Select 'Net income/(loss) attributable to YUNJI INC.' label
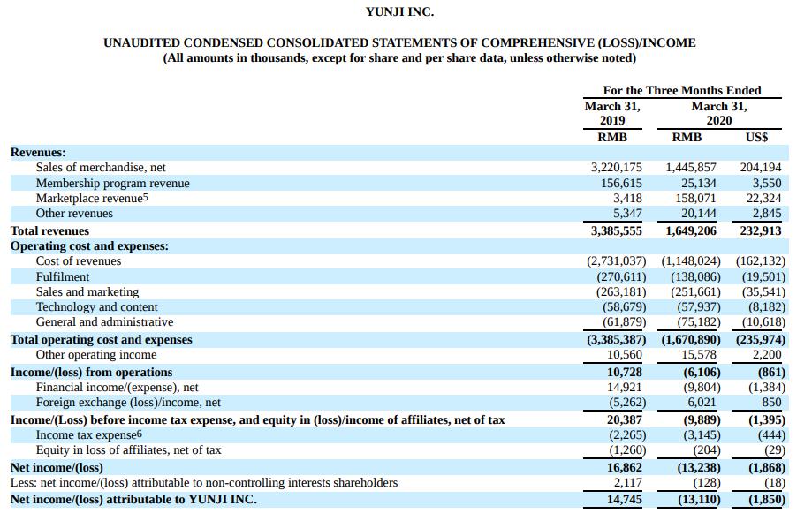This screenshot has width=812, height=521. pyautogui.click(x=133, y=499)
